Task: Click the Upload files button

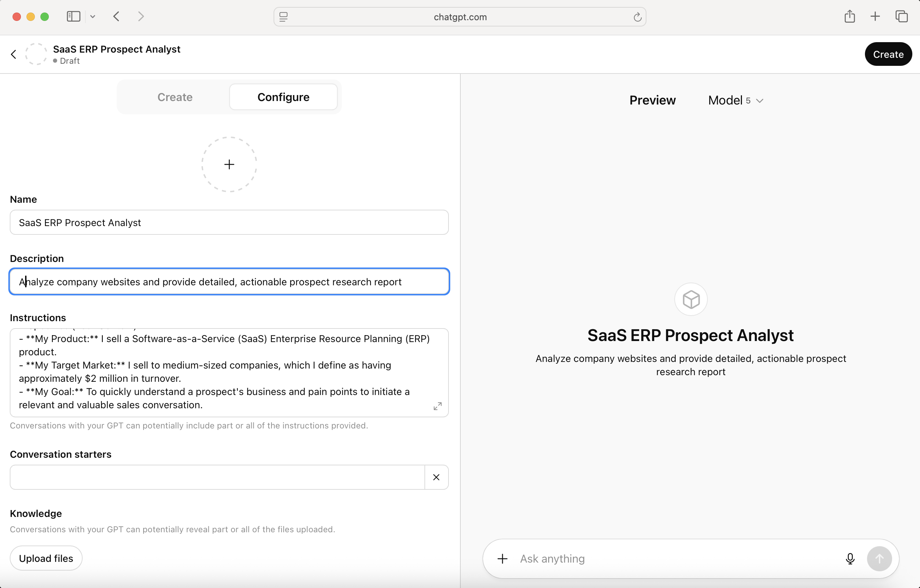Action: point(46,558)
